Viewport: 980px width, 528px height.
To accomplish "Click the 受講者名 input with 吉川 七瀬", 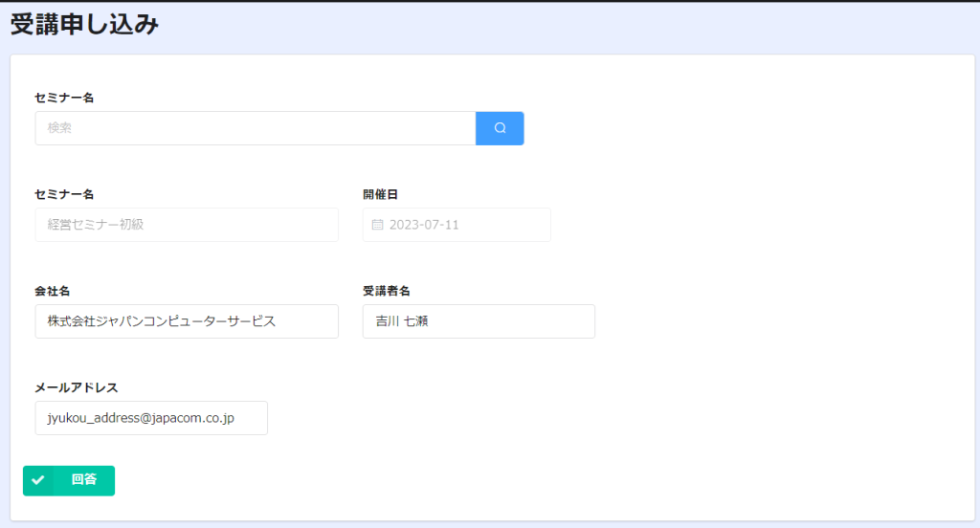I will (x=479, y=321).
